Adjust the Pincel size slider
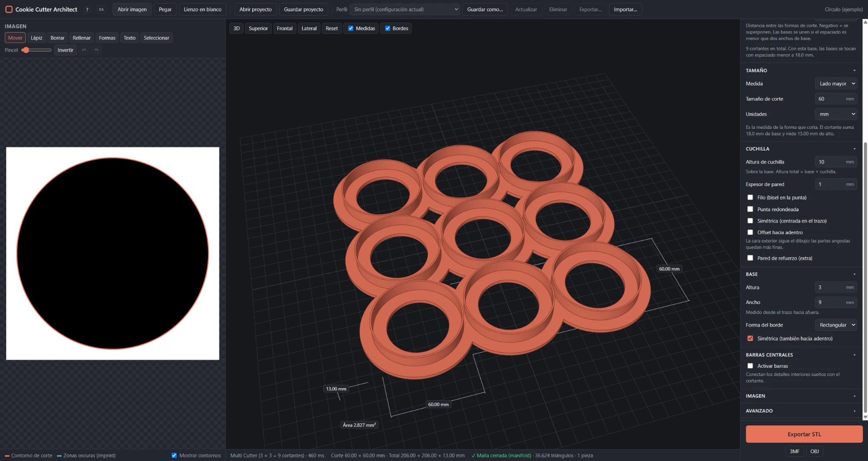Image resolution: width=868 pixels, height=461 pixels. click(37, 50)
